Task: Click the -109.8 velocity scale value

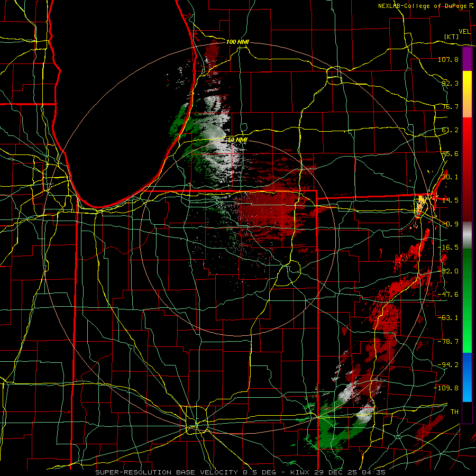Action: [446, 388]
